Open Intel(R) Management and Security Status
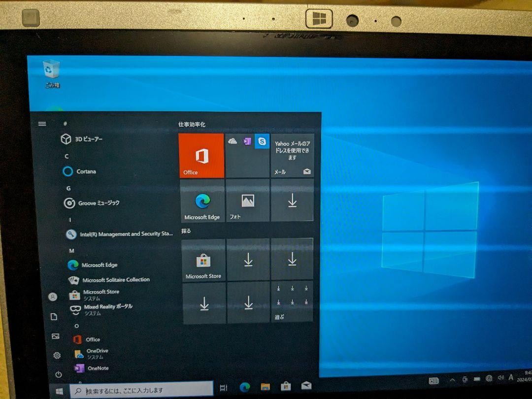 119,234
